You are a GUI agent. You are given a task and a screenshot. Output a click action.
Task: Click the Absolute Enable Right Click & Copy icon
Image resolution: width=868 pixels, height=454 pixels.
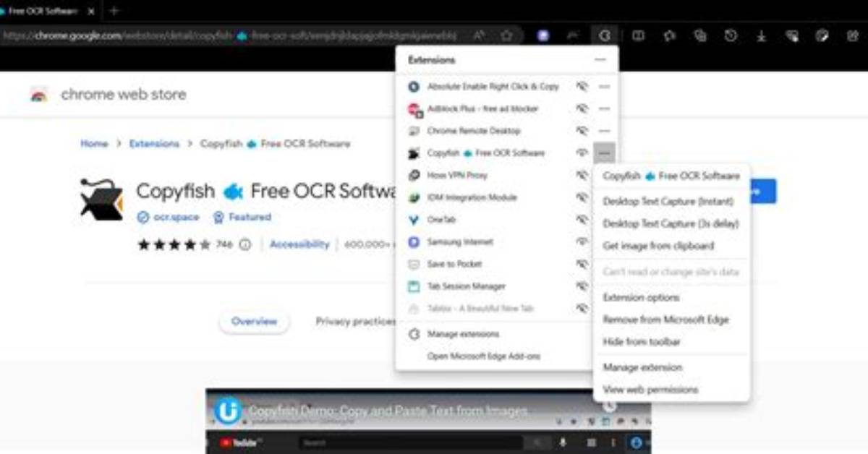[x=414, y=87]
